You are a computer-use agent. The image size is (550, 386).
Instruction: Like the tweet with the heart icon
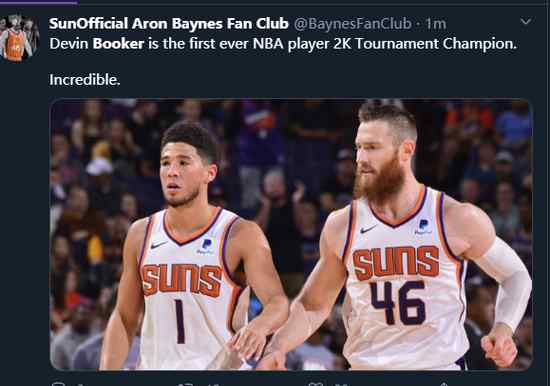[316, 384]
